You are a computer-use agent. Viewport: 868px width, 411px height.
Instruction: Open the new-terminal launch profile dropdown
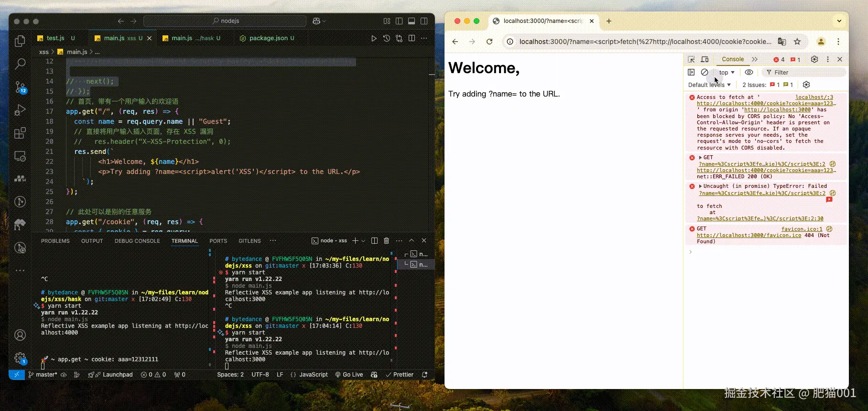click(x=364, y=241)
